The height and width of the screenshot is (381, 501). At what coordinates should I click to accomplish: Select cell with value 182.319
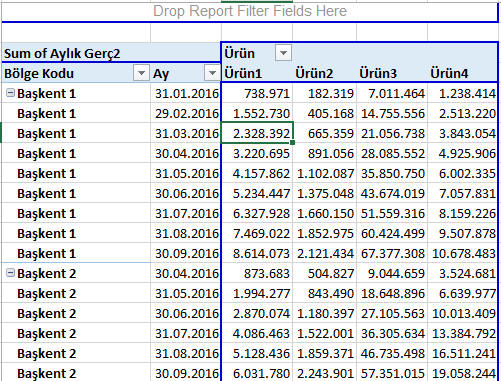325,93
